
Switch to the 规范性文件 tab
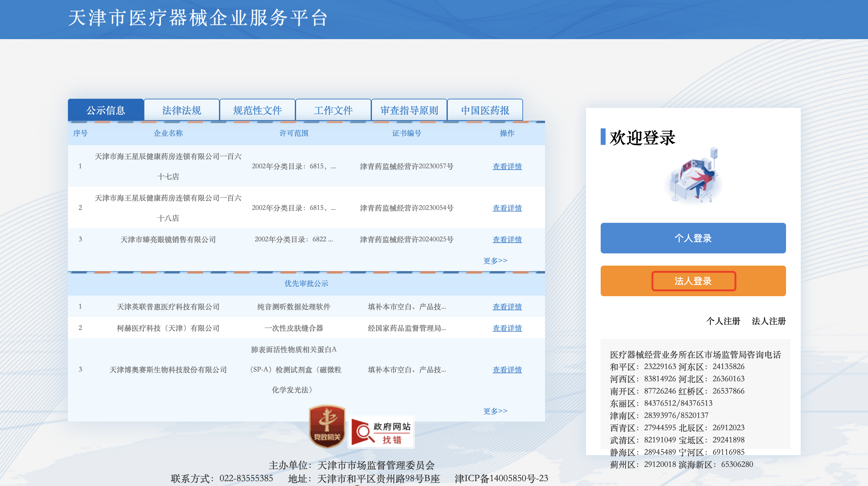[x=257, y=110]
